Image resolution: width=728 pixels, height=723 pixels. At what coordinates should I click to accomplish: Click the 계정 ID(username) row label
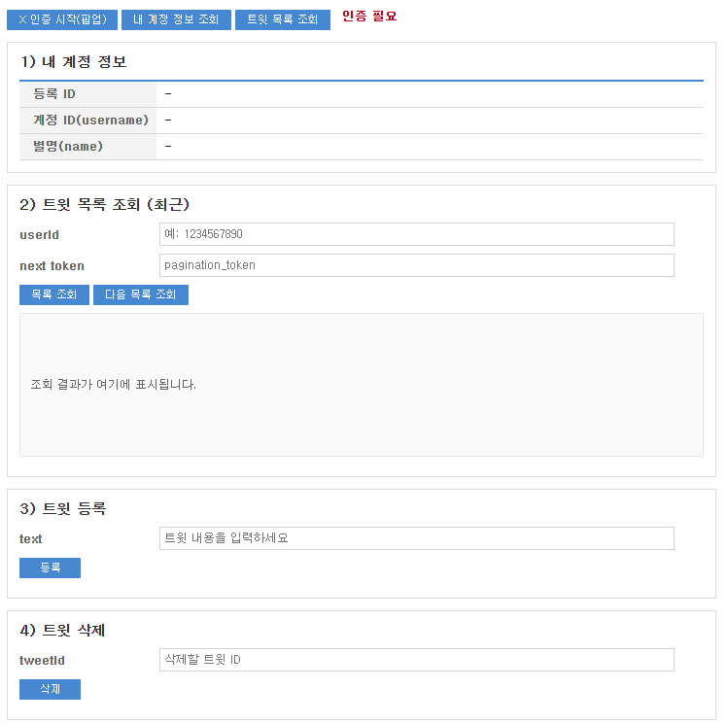(90, 120)
